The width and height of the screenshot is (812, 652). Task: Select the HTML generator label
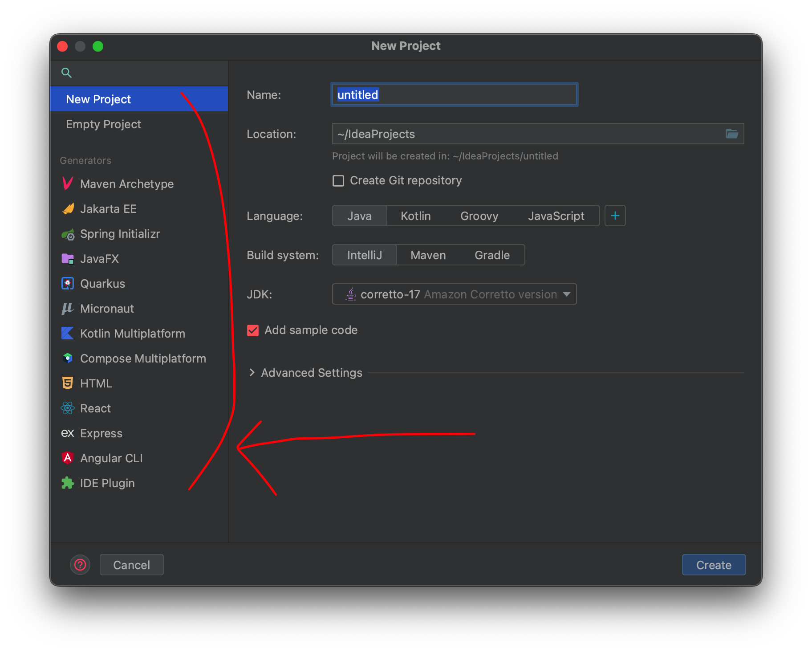(x=96, y=383)
